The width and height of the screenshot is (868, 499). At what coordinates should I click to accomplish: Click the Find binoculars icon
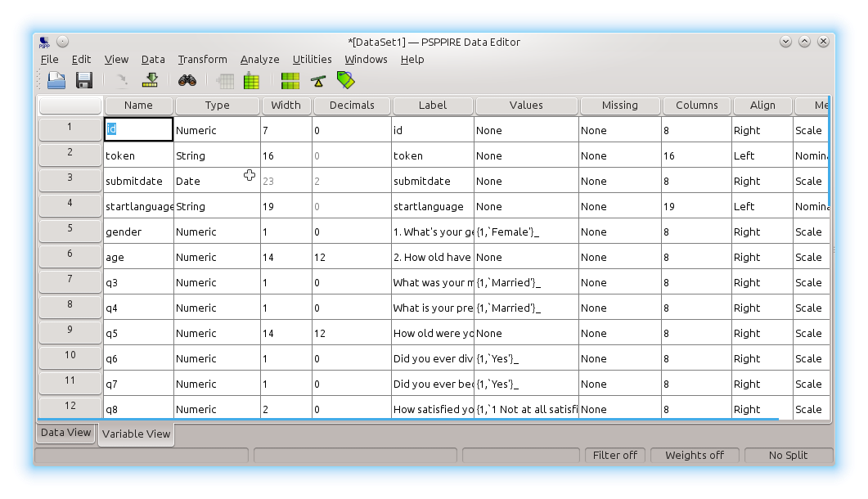coord(187,80)
